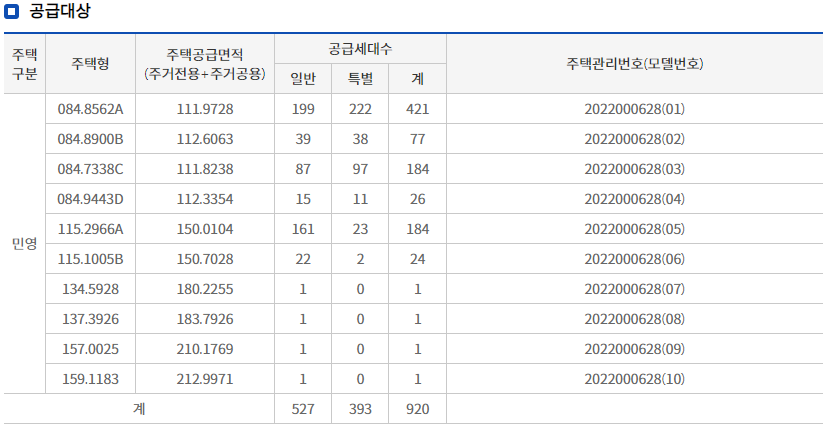The image size is (823, 426).
Task: Click supply area value 150.0104
Action: [x=205, y=229]
